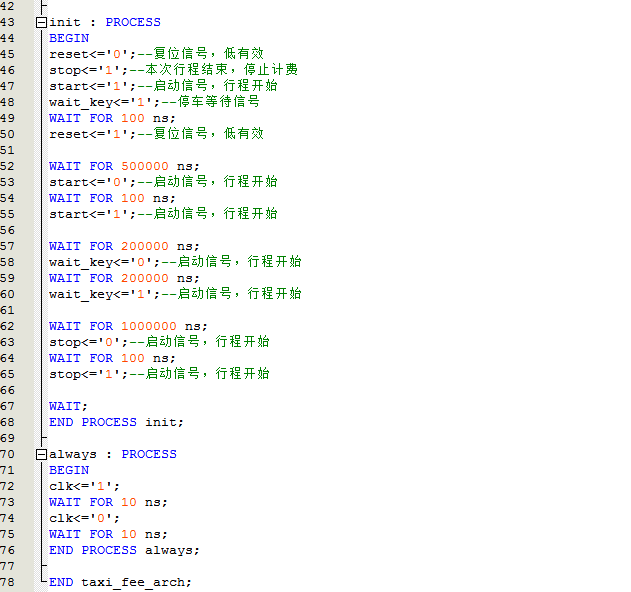Click 'WAIT FOR 100 ns;' on line 49

click(112, 118)
